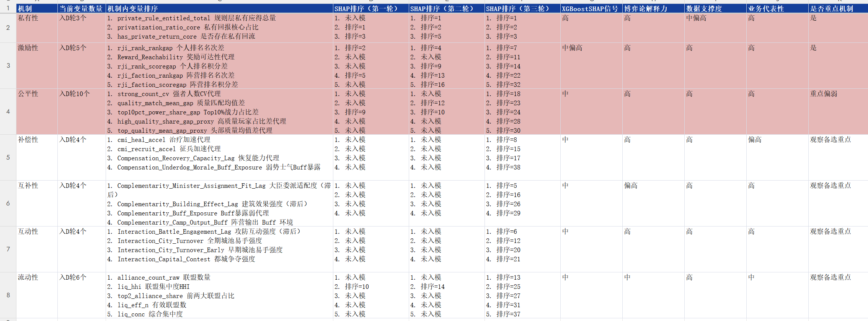The image size is (868, 321).
Task: Select the 当前变量数量 header cell
Action: coord(82,8)
